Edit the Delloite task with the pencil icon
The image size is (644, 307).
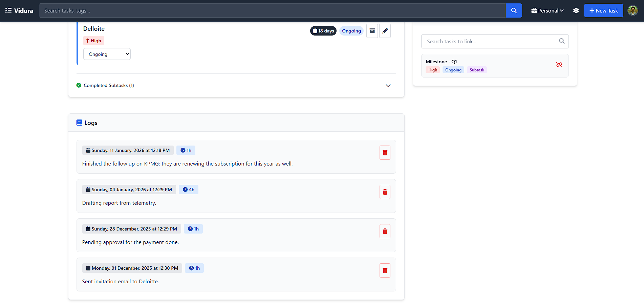(385, 31)
